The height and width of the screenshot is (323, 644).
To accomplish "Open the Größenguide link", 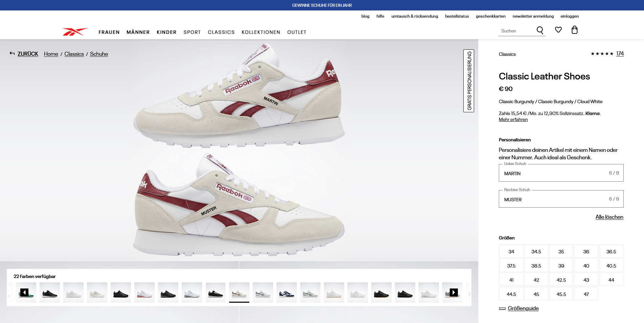I will [523, 308].
